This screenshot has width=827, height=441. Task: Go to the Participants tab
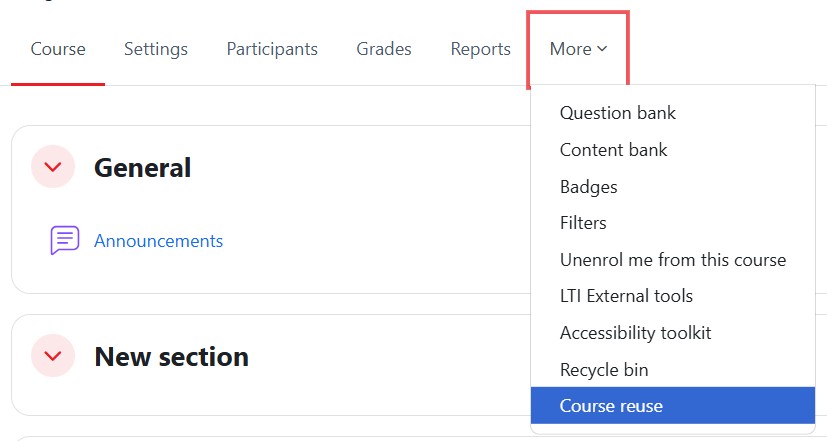[x=272, y=49]
